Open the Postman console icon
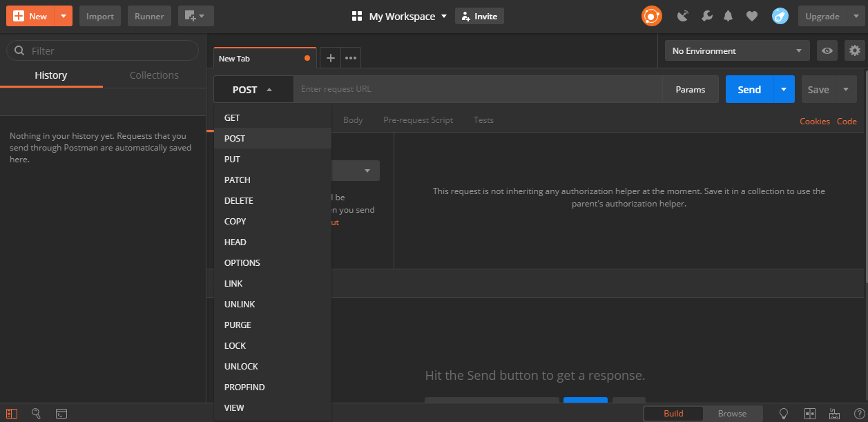 click(x=61, y=413)
